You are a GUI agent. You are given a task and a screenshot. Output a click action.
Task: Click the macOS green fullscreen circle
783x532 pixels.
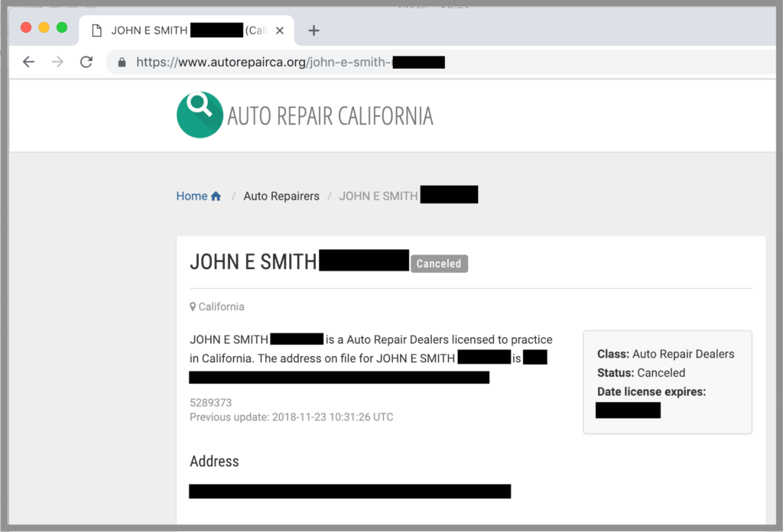(62, 25)
